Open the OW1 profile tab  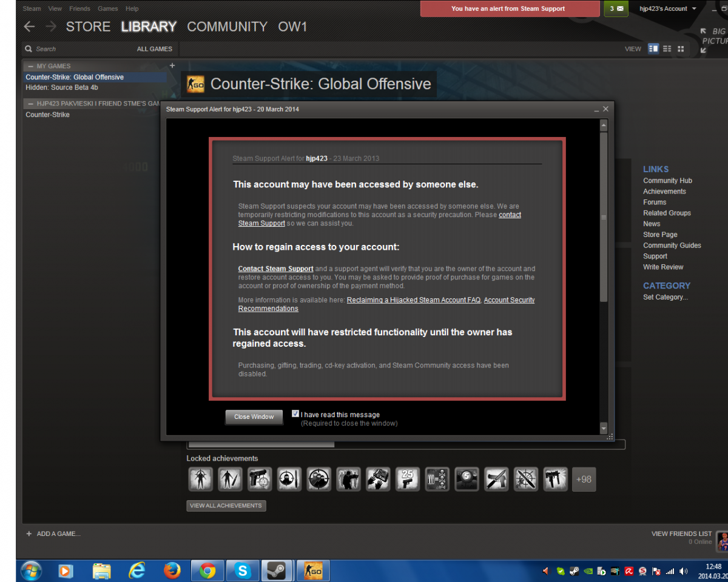(x=292, y=27)
